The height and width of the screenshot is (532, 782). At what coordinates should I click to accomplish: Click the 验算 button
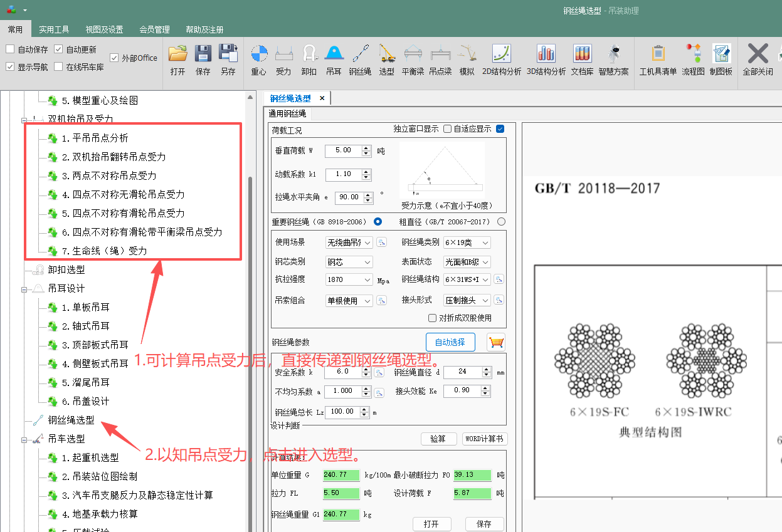pyautogui.click(x=438, y=439)
